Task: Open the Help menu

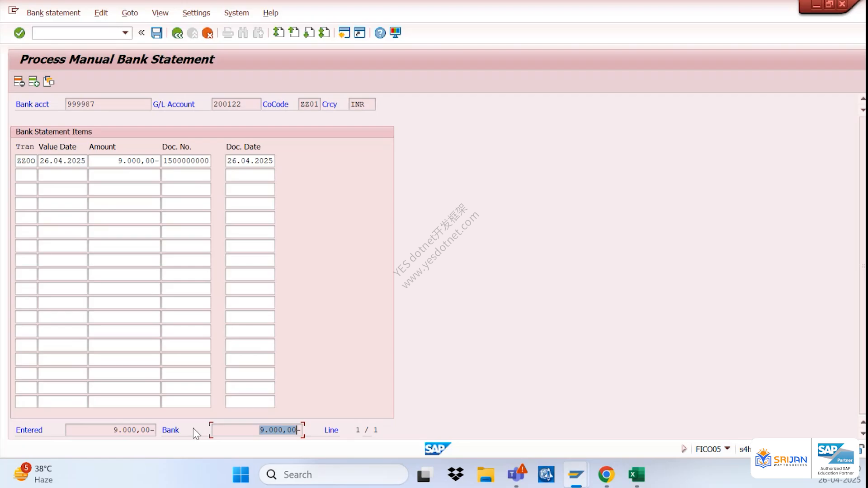Action: click(271, 13)
